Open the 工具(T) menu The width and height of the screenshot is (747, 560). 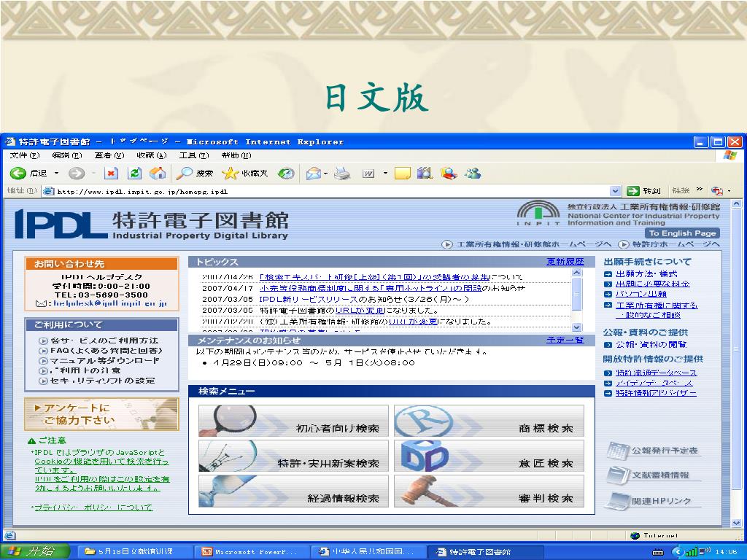click(x=194, y=155)
